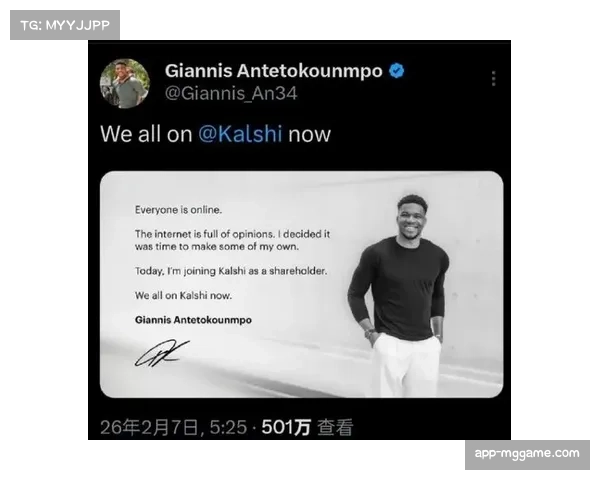This screenshot has width=600, height=480.
Task: Select the "Everyone is online." line
Action: coord(178,210)
